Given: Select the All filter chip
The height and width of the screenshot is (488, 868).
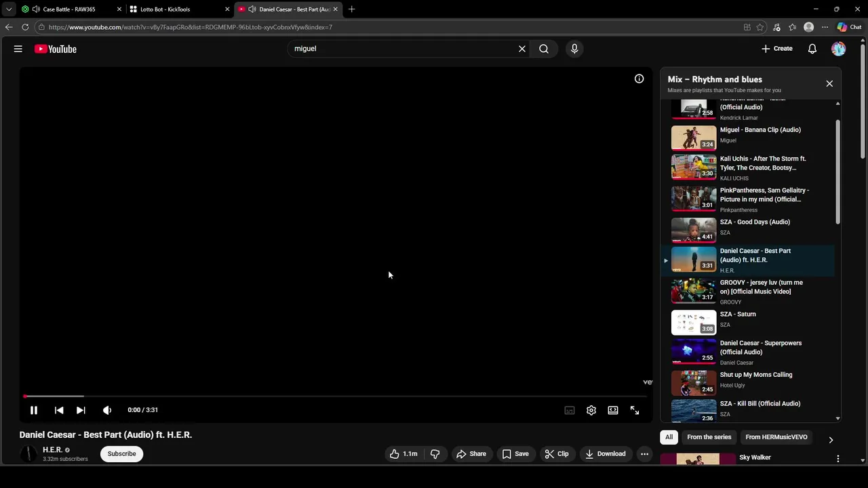Looking at the screenshot, I should 669,437.
